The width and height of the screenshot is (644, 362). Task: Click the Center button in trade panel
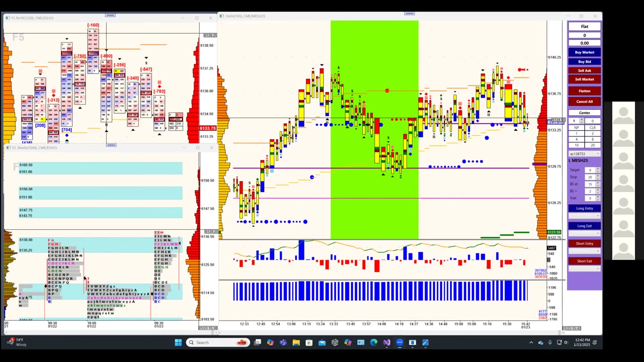[x=584, y=113]
